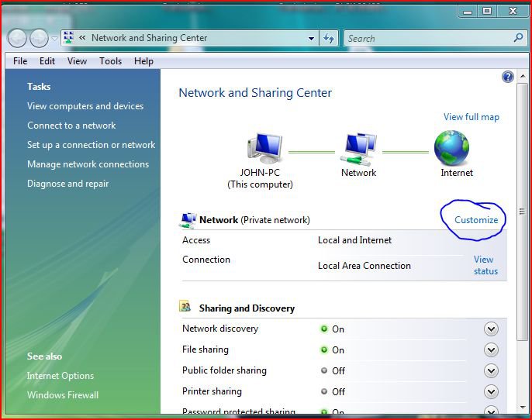The height and width of the screenshot is (420, 532).
Task: Open Internet Options under See also
Action: 60,376
